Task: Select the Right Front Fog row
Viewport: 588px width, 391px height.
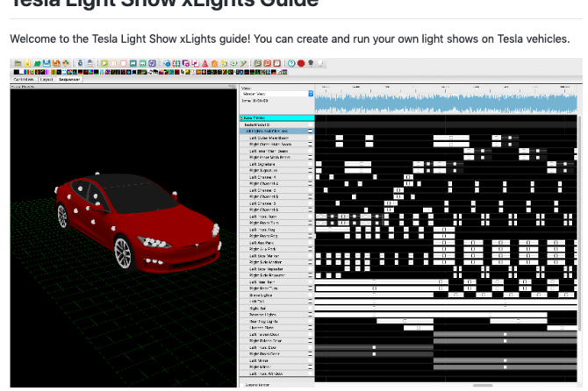Action: pyautogui.click(x=276, y=236)
